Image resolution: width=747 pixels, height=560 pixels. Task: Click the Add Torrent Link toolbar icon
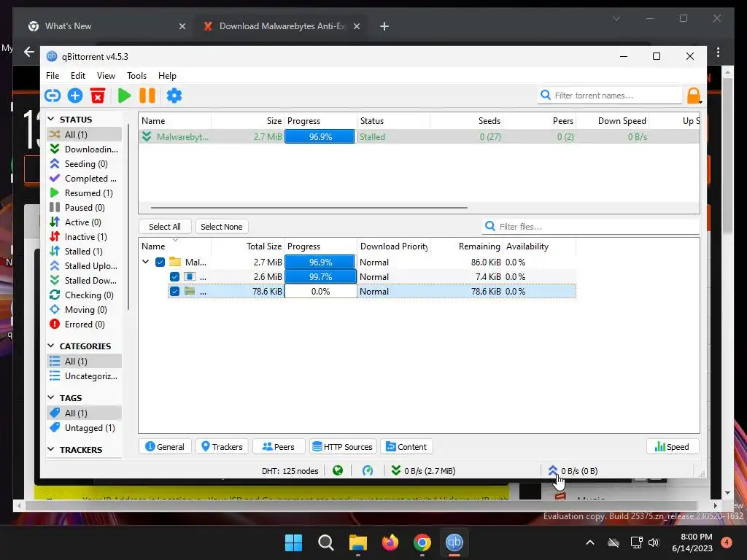point(53,96)
